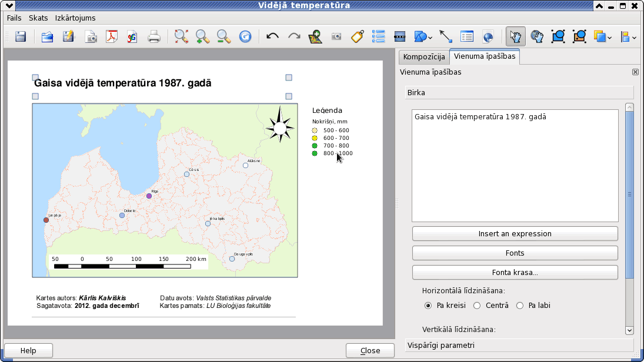Click the 500 - 600 legend entry
Image resolution: width=644 pixels, height=362 pixels.
coord(331,130)
